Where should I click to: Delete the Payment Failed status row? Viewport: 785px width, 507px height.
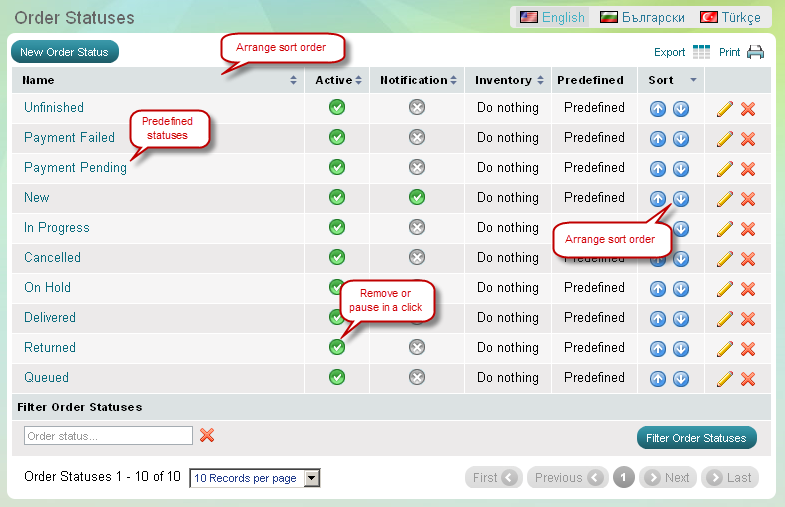pos(747,138)
